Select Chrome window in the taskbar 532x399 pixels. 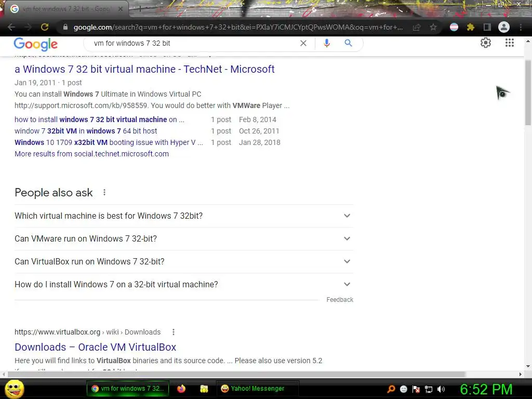pyautogui.click(x=128, y=389)
